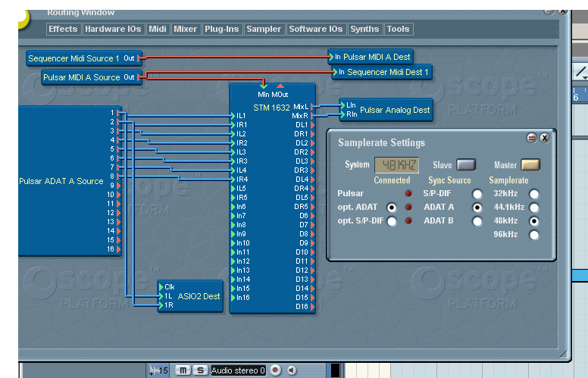Click Out port of Pulsar MIDI A Source
588x378 pixels.
pyautogui.click(x=139, y=77)
